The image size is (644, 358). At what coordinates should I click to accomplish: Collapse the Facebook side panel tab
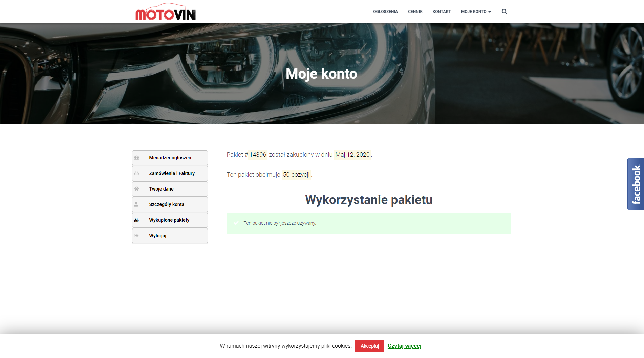pos(636,183)
